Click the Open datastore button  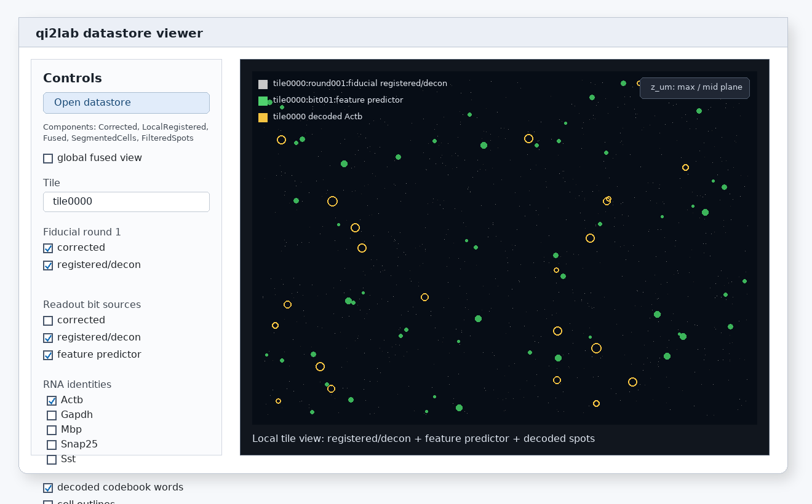click(x=126, y=103)
